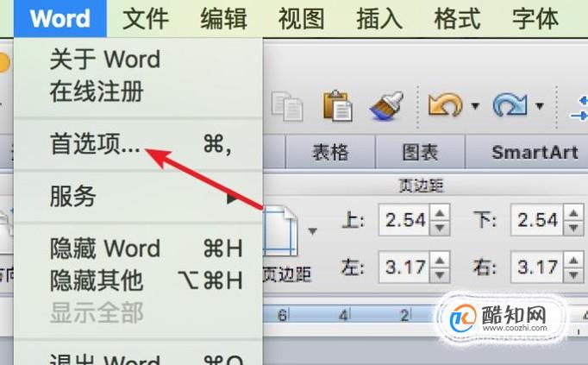
Task: Open the Word application menu
Action: pyautogui.click(x=60, y=18)
